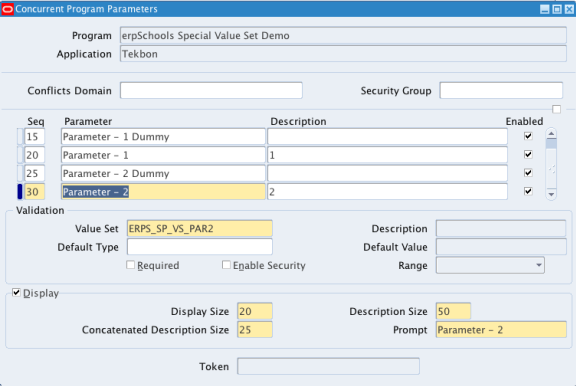Screen dimensions: 576x386
Task: Open the Range dropdown list
Action: tap(539, 265)
